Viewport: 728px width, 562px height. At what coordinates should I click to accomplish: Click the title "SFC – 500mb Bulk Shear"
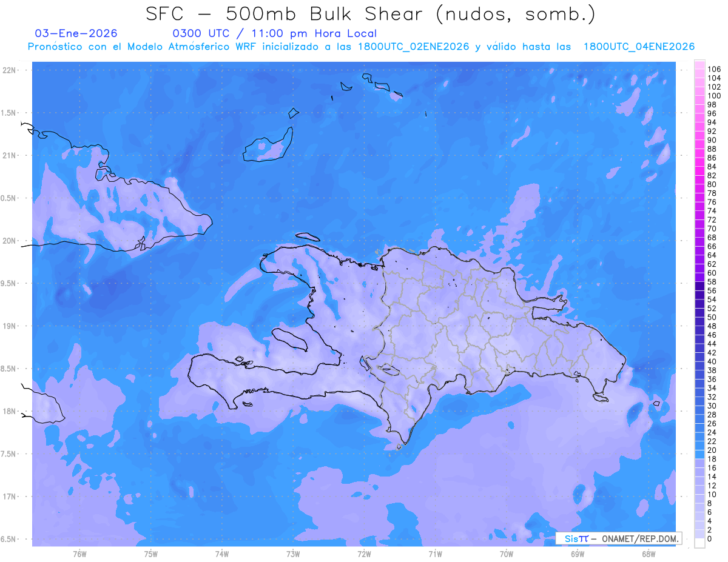click(x=287, y=15)
